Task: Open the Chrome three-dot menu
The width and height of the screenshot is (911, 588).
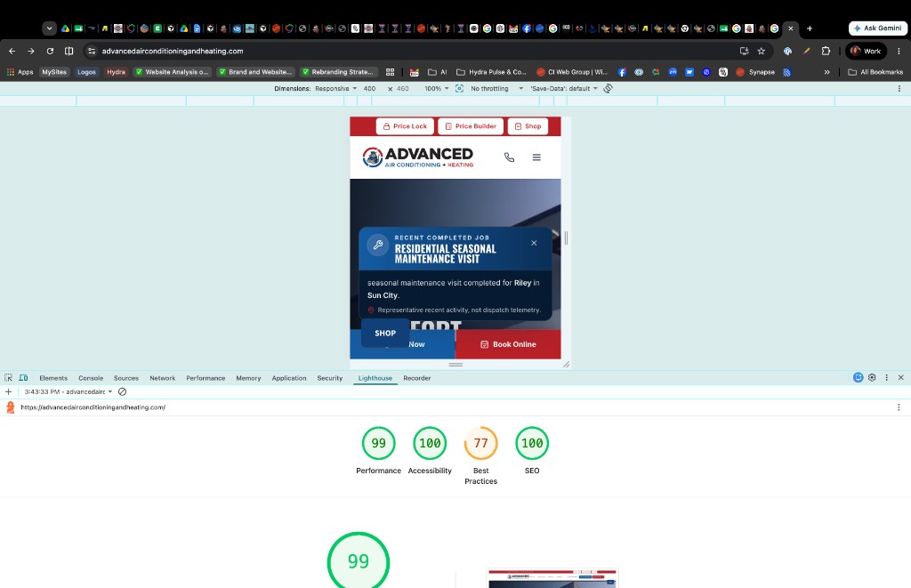Action: [x=899, y=51]
